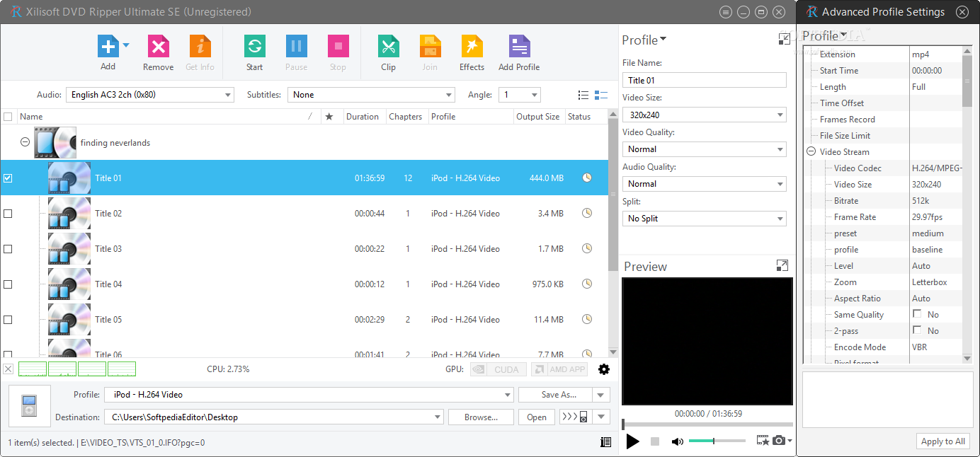Toggle CUDA GPU acceleration
The width and height of the screenshot is (980, 457).
coord(499,369)
